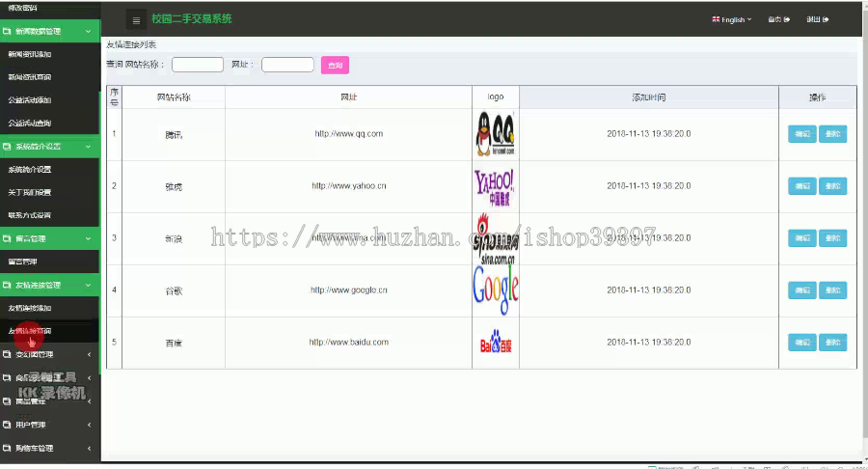The image size is (868, 469).
Task: Click the Baidu logo image
Action: pos(496,342)
